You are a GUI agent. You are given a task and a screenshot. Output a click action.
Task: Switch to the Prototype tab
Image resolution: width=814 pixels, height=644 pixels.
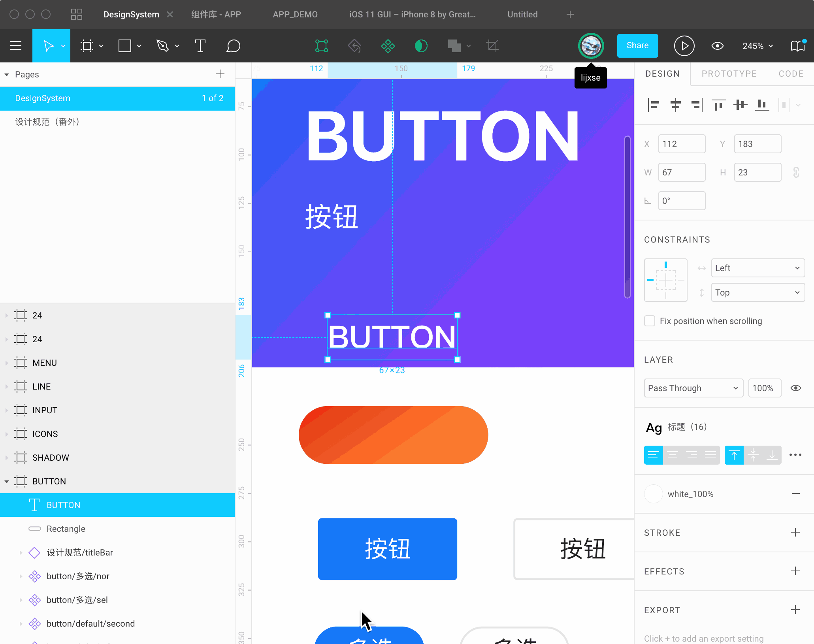point(729,74)
